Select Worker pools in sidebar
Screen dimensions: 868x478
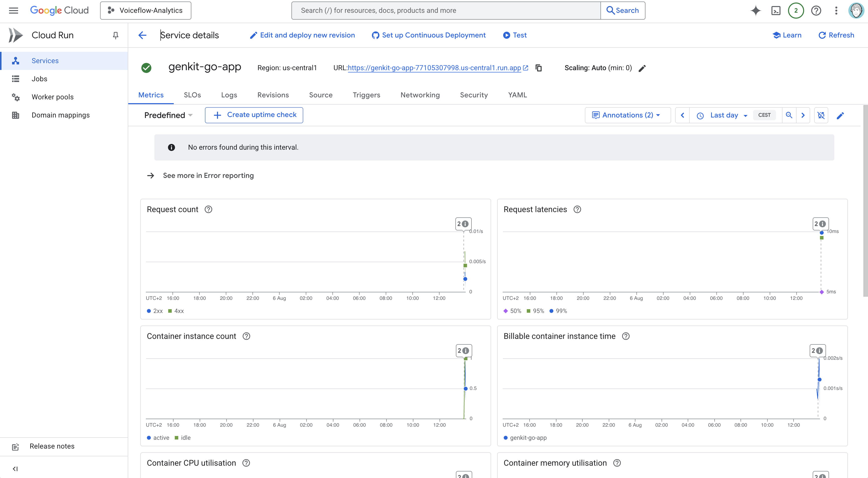[64, 97]
